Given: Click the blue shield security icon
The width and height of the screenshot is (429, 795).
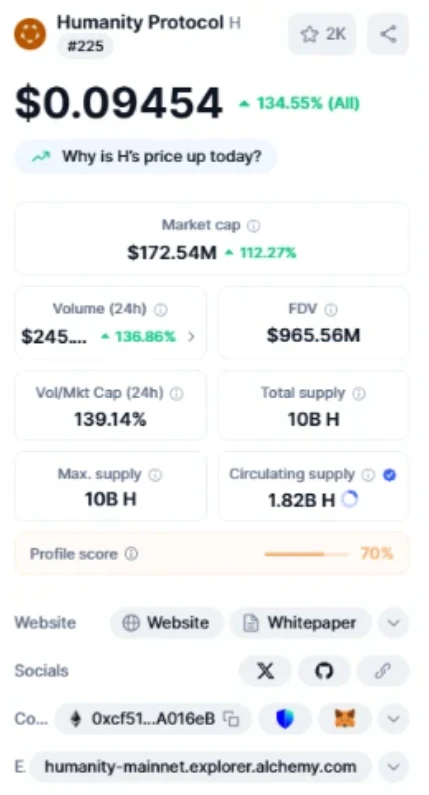Looking at the screenshot, I should (284, 718).
